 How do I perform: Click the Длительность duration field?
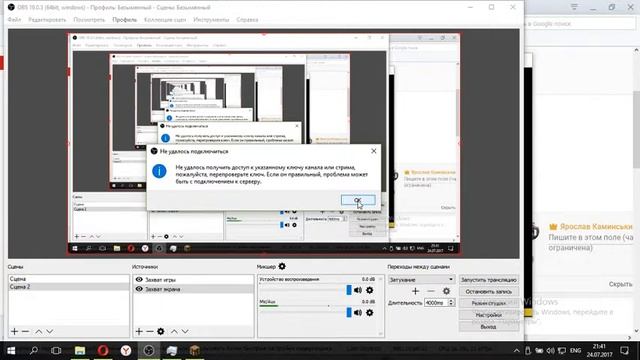pyautogui.click(x=436, y=303)
